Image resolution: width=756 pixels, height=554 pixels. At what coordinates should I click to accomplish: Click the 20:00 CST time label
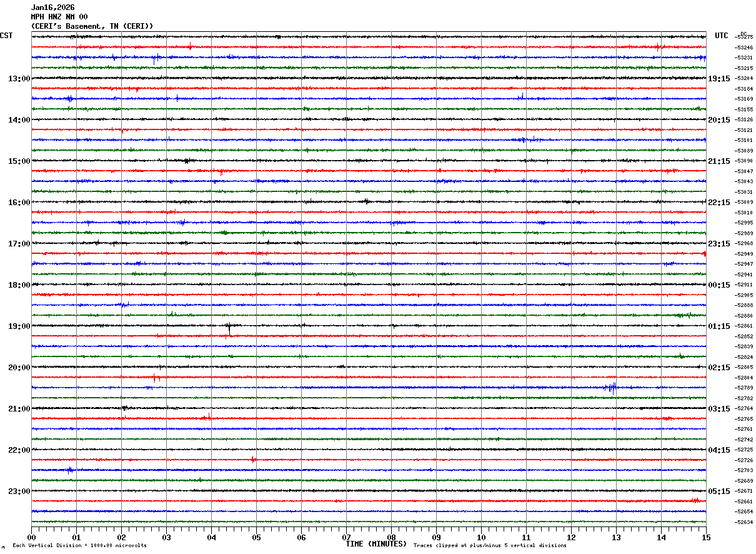(x=19, y=368)
